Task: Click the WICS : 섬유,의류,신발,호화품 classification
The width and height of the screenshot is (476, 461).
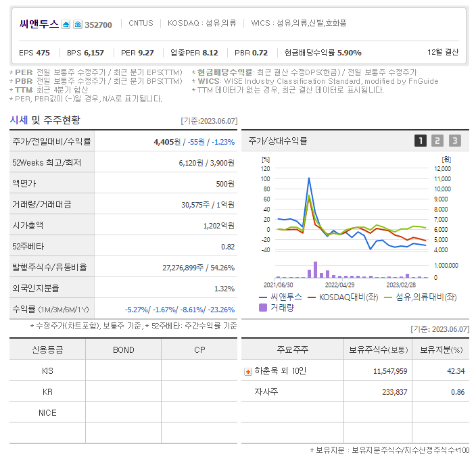Action: [299, 23]
